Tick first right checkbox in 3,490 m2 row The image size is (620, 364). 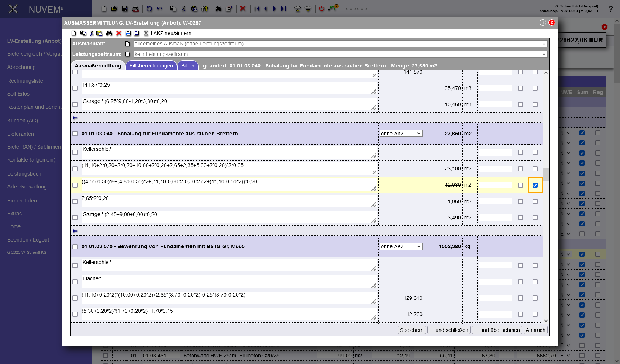[x=520, y=218]
